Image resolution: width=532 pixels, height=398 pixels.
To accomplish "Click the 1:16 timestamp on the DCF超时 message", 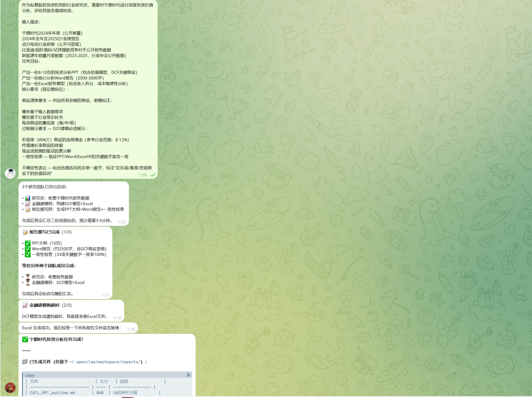I will tap(117, 318).
